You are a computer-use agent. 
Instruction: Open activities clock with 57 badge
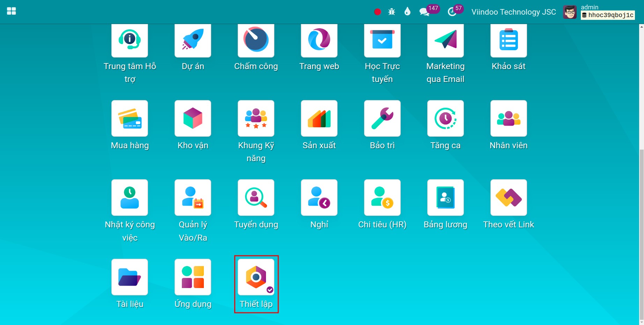tap(456, 10)
